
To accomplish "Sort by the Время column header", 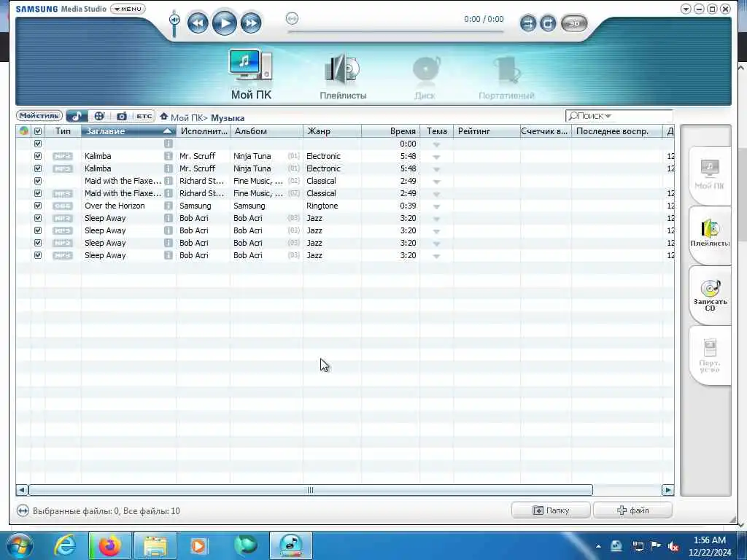I will 391,131.
